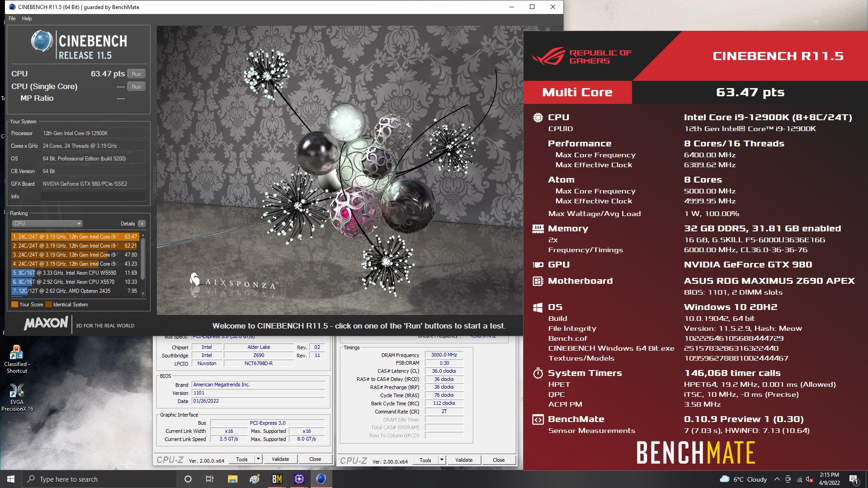The width and height of the screenshot is (868, 488).
Task: Click the Windows OS icon in BenchMate panel
Action: 538,307
